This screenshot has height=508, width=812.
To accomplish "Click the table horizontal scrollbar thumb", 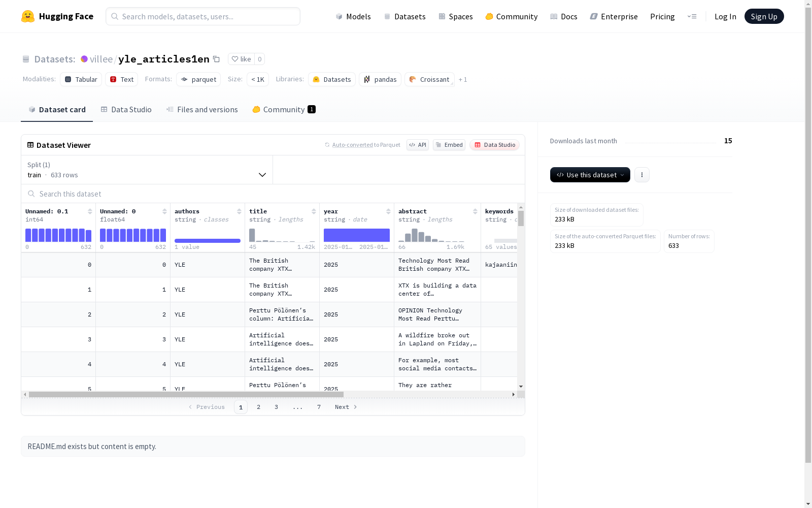I will pos(186,394).
